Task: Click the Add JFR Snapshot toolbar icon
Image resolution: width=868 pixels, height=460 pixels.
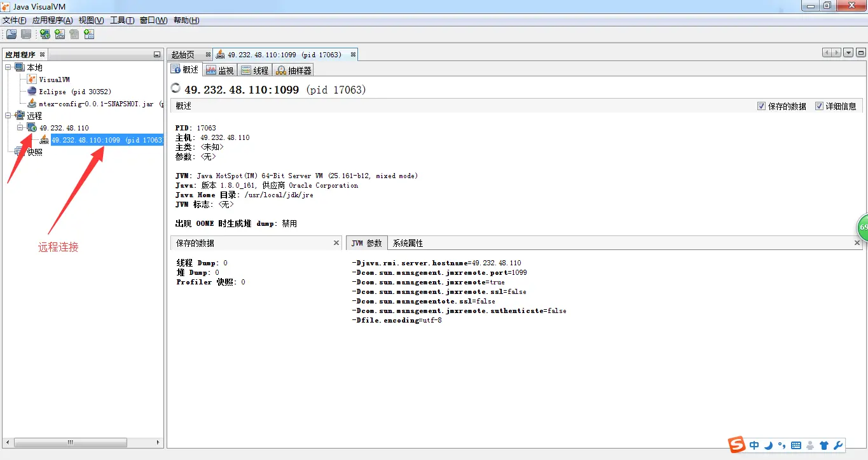Action: (89, 34)
